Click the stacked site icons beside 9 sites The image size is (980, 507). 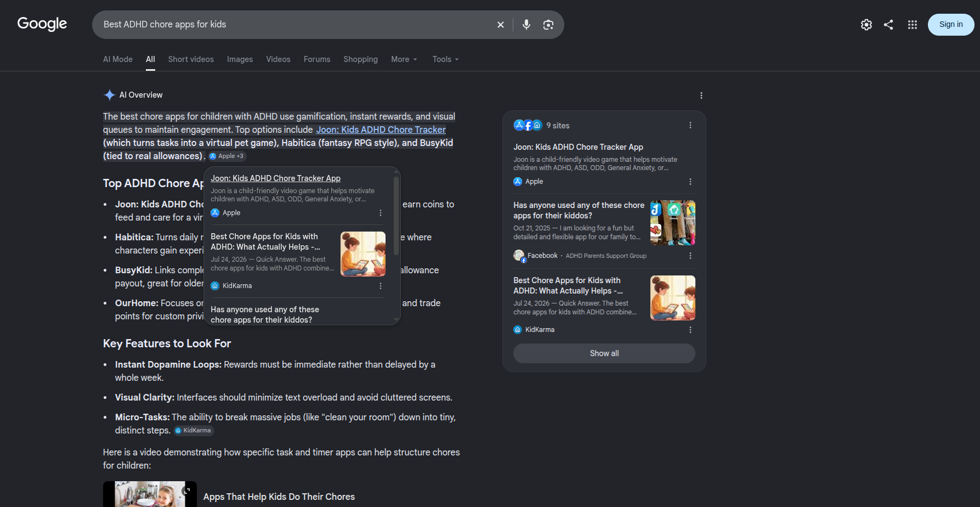click(x=528, y=125)
